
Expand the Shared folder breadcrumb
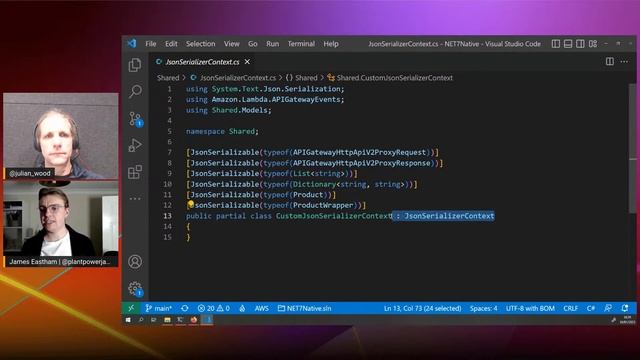168,78
